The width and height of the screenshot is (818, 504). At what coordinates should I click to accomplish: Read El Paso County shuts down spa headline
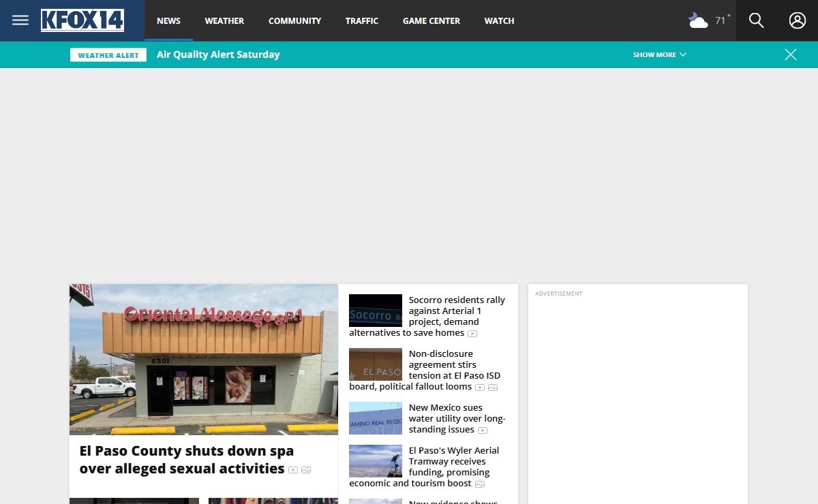[187, 460]
